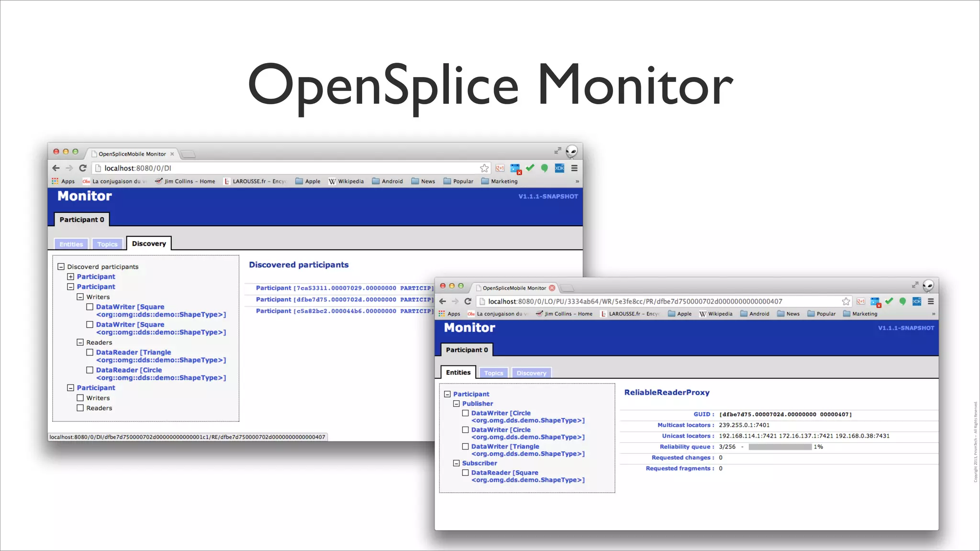Open Publisher link in Entities tree

(478, 404)
